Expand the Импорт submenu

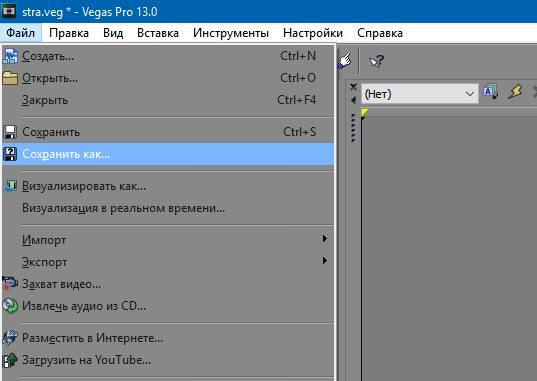point(168,240)
